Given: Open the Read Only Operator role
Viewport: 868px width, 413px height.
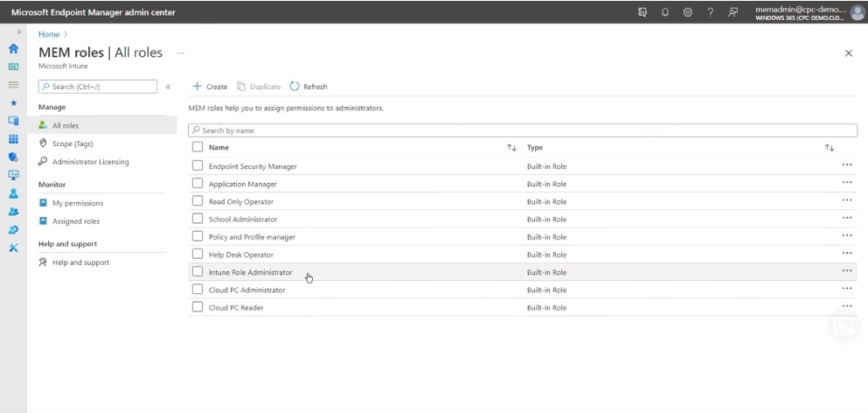Looking at the screenshot, I should tap(240, 202).
